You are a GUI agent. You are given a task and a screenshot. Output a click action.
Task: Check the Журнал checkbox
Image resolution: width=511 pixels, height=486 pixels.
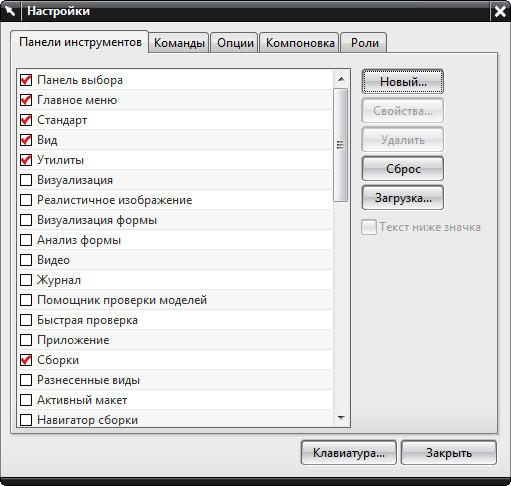[x=26, y=280]
